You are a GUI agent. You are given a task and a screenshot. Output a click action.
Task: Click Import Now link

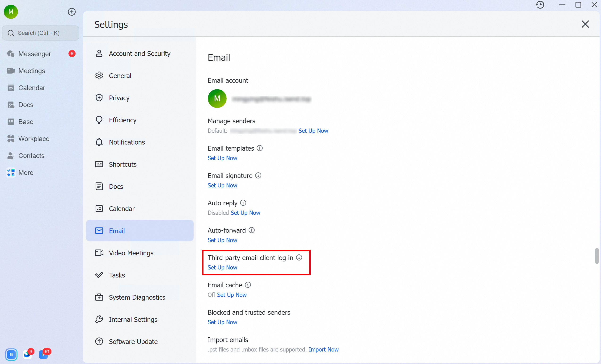[323, 349]
